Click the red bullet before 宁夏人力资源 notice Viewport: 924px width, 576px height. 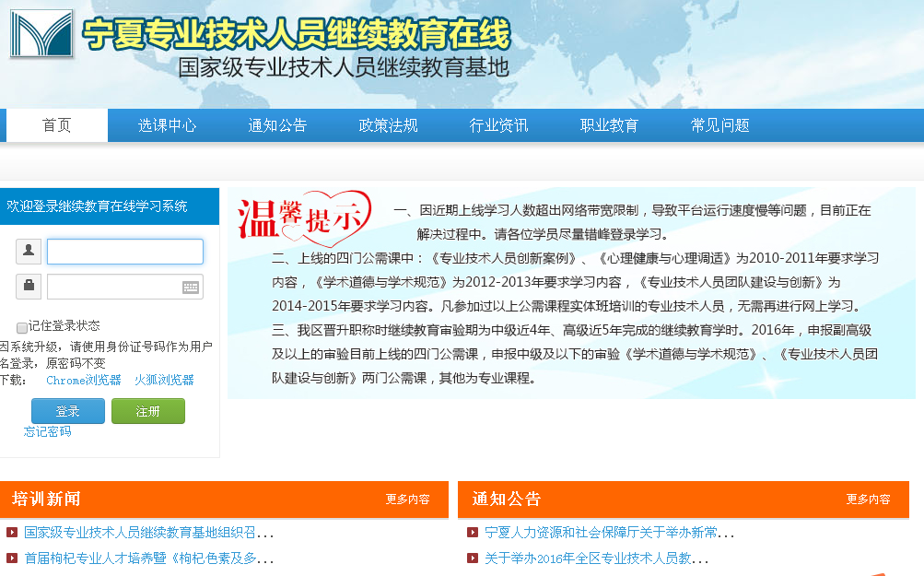click(473, 532)
